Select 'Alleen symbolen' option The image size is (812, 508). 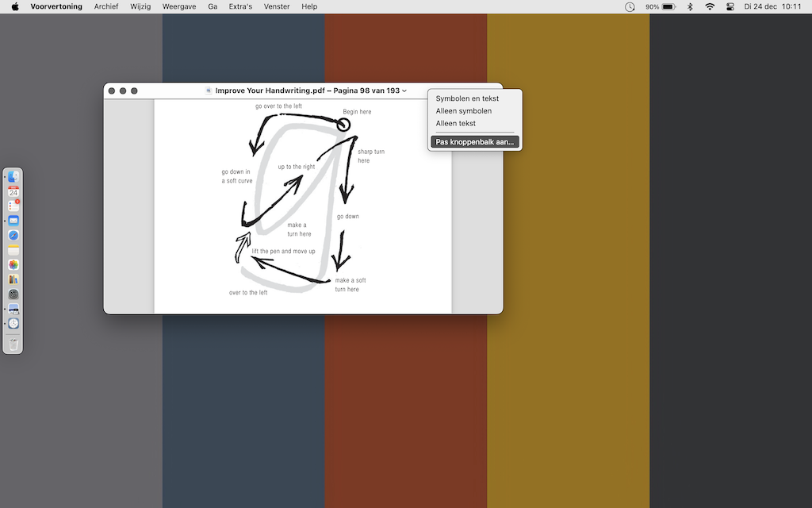pos(463,111)
